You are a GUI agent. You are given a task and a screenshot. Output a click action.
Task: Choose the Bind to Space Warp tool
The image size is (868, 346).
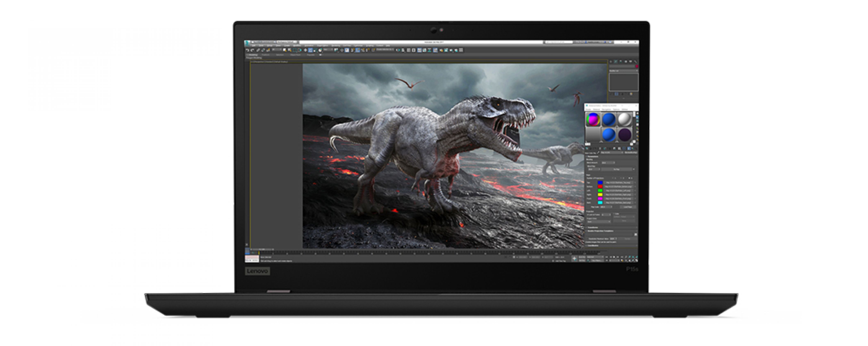click(268, 50)
